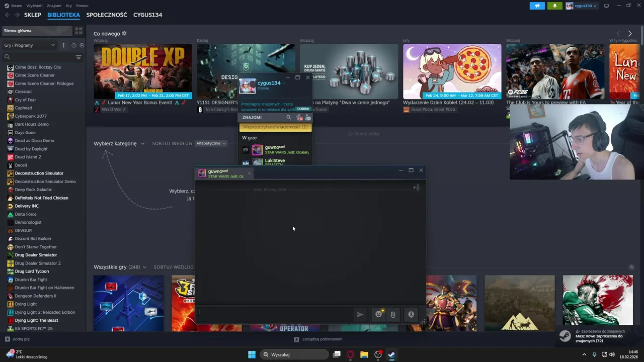Screen dimensions: 644x362
Task: Click Dodaj grę button
Action: pyautogui.click(x=18, y=339)
